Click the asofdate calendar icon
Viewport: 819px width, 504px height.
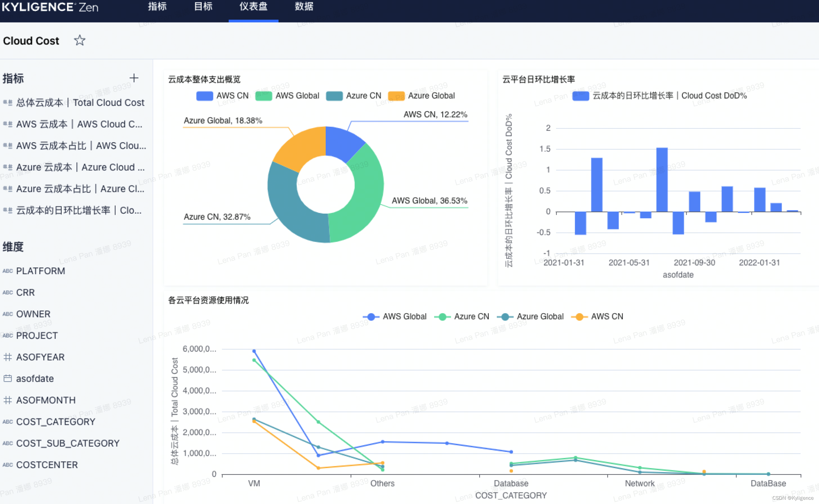coord(7,378)
